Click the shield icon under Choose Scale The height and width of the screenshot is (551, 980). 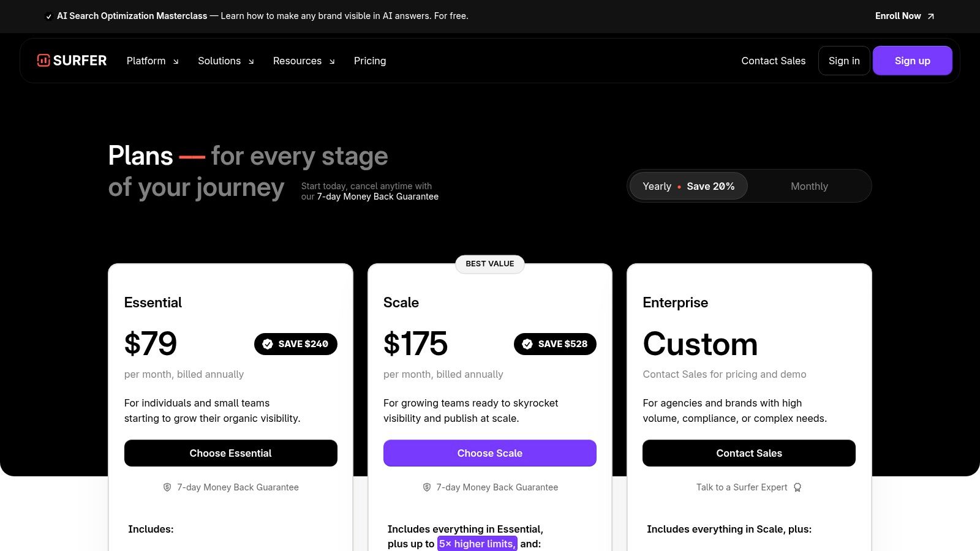pos(427,487)
